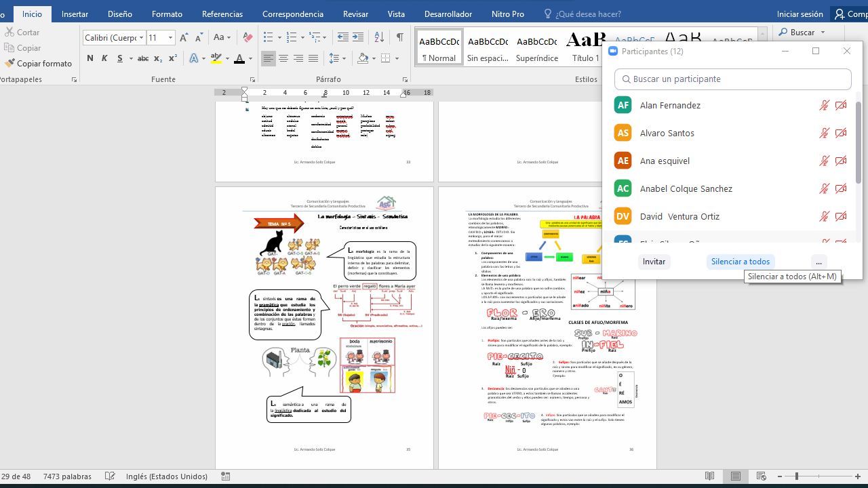Click the numbered list icon
The height and width of the screenshot is (488, 868).
point(292,37)
